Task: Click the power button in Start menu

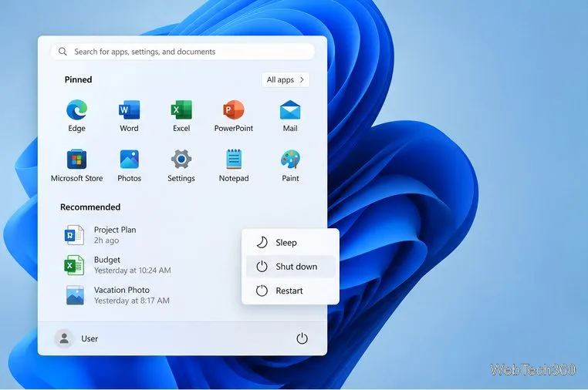Action: pos(302,338)
